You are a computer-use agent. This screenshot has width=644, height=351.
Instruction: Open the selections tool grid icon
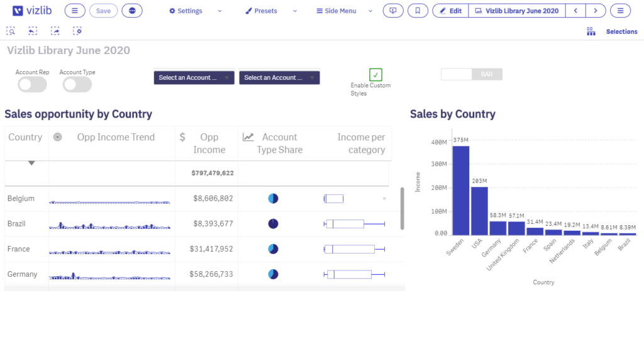coord(591,31)
